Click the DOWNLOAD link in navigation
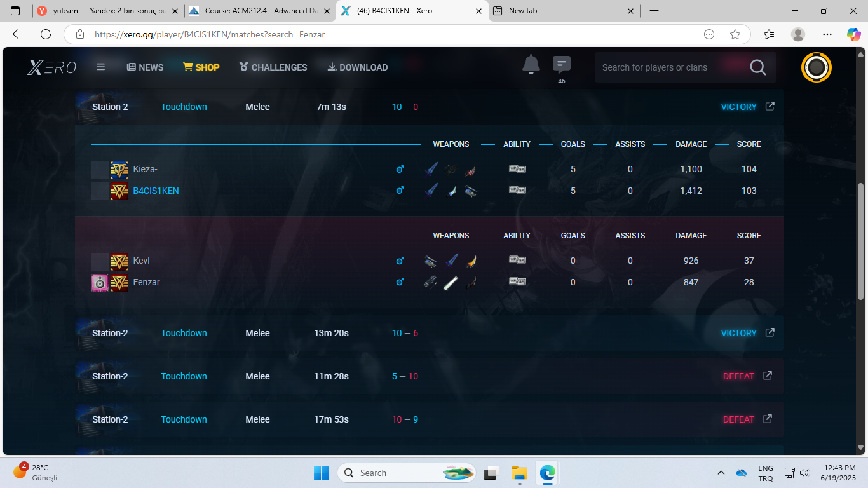This screenshot has height=488, width=868. tap(357, 67)
